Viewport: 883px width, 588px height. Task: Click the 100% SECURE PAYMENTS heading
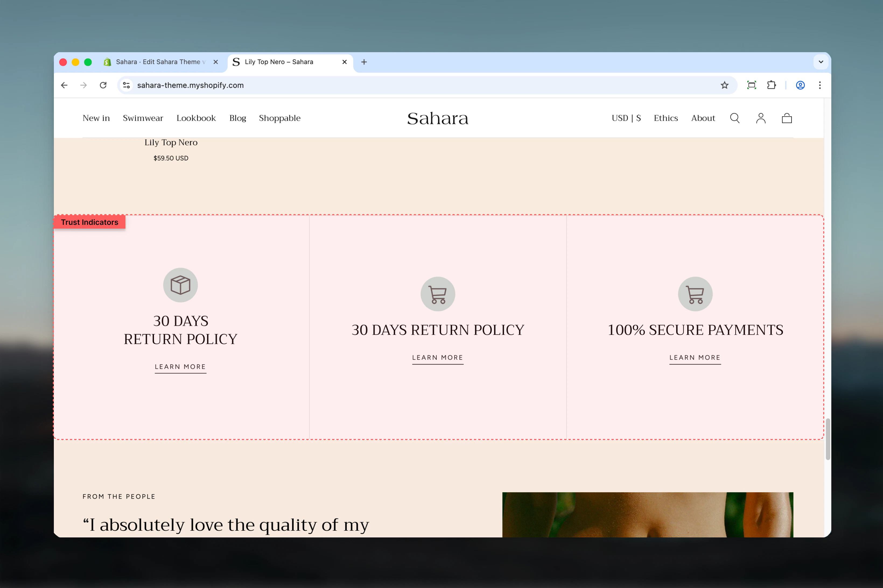[x=695, y=330]
